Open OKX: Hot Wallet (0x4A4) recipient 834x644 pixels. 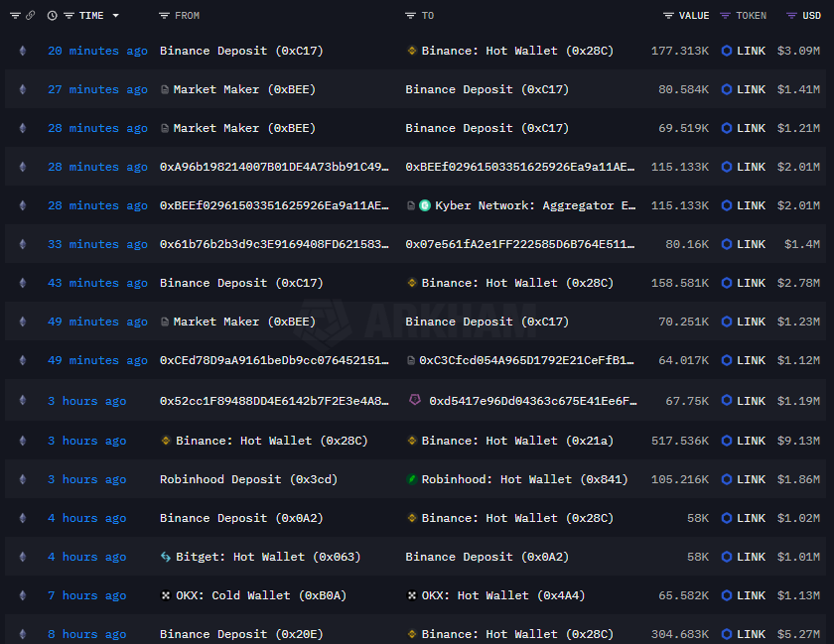click(503, 595)
